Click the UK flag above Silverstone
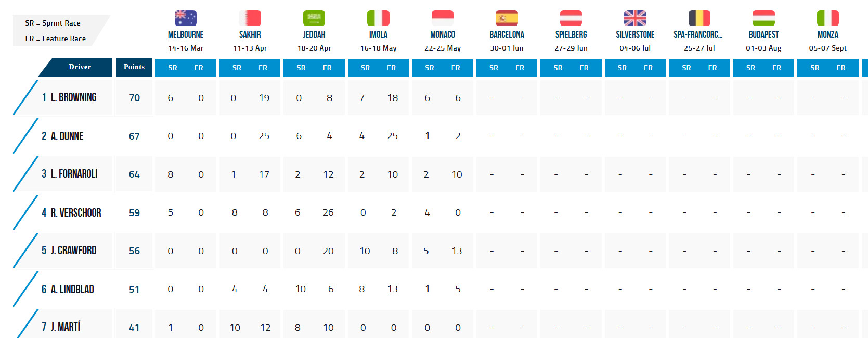868x338 pixels. [635, 18]
